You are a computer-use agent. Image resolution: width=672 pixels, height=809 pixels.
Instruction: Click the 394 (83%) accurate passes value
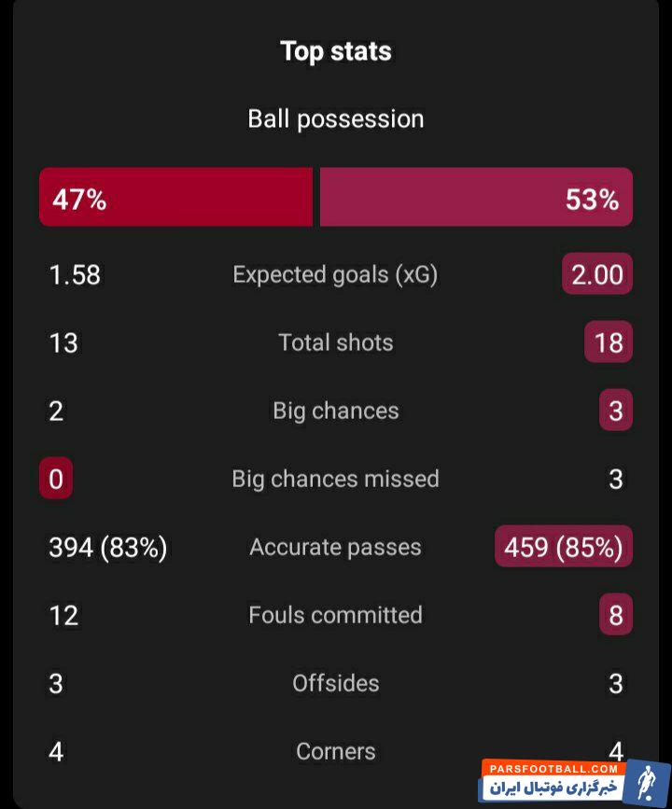108,548
